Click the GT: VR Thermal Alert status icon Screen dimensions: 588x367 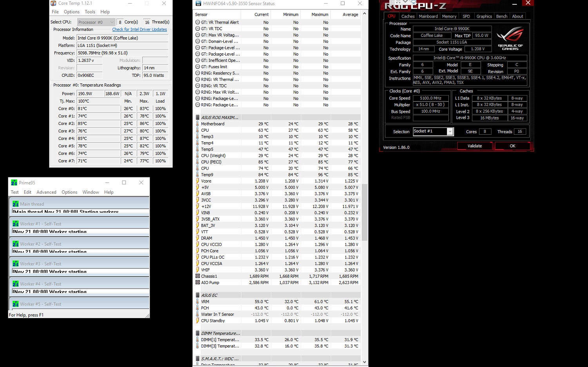pos(198,22)
